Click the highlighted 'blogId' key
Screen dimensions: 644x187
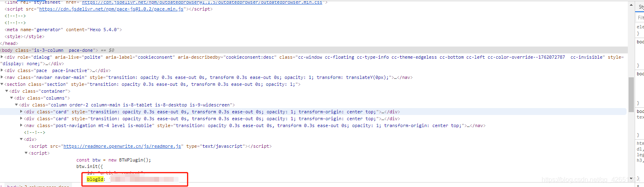(x=95, y=179)
